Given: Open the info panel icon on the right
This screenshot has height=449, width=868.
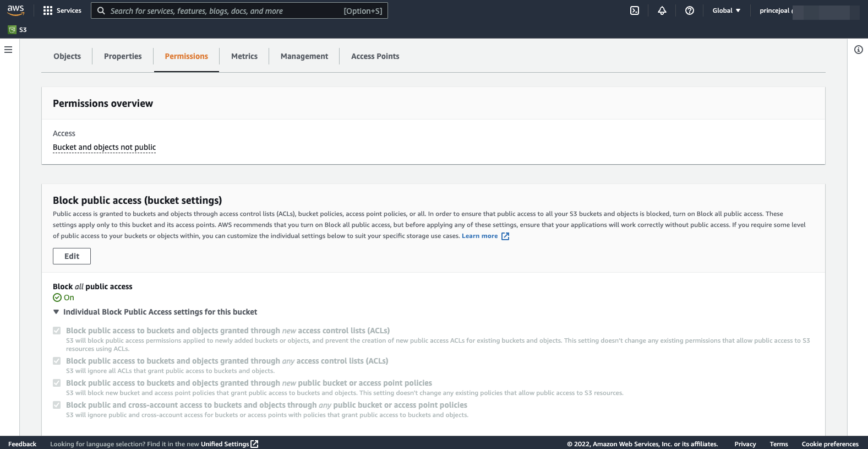Looking at the screenshot, I should coord(859,50).
